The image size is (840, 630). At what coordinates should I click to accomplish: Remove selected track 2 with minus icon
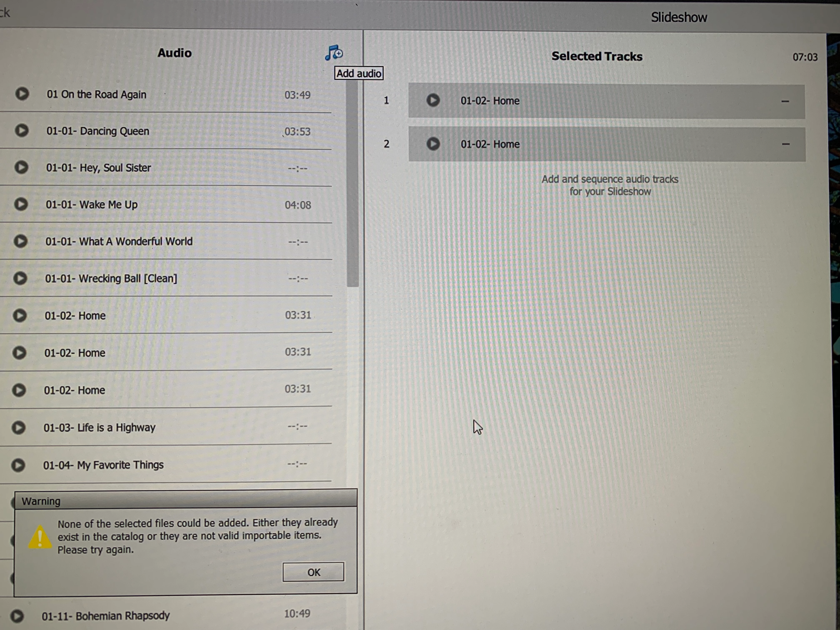coord(785,144)
